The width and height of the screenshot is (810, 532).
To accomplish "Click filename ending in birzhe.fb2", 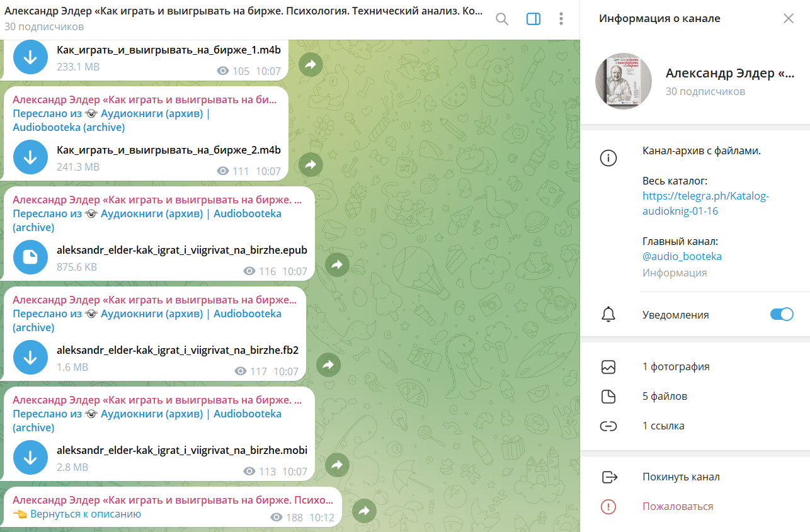I will click(178, 350).
